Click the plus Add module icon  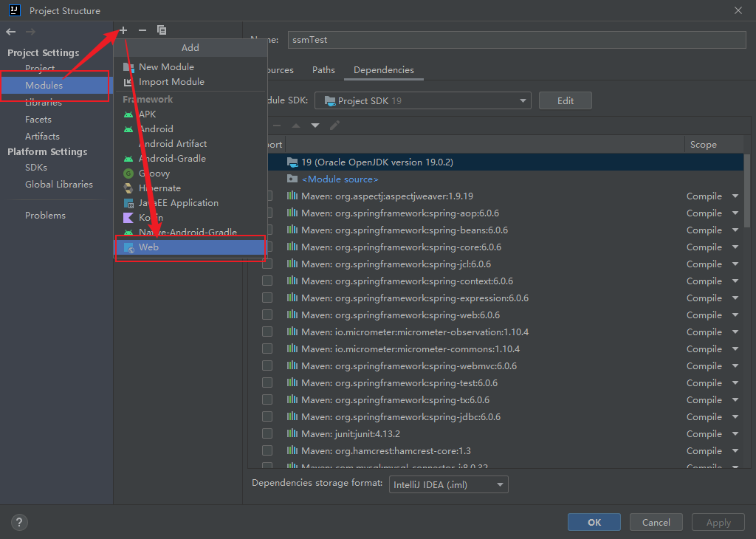tap(123, 30)
